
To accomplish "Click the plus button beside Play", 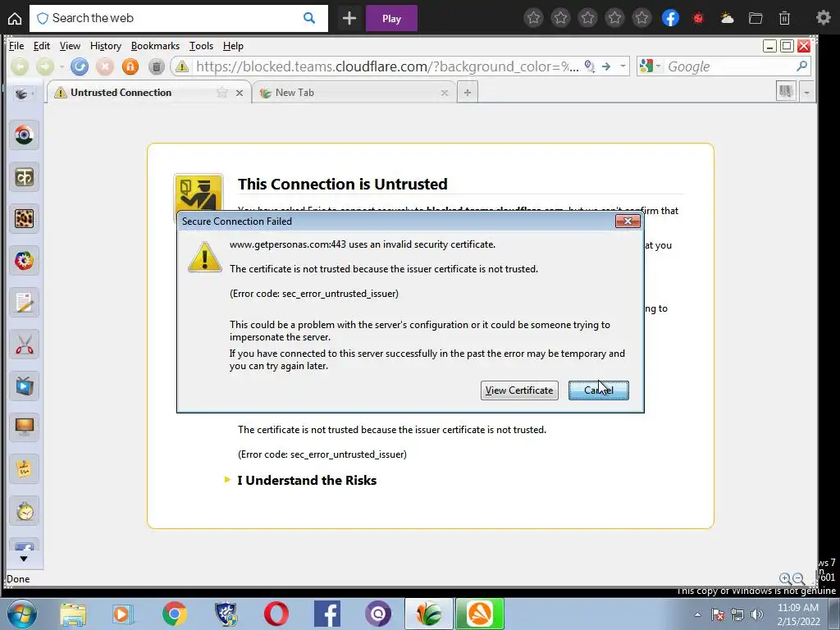I will pyautogui.click(x=349, y=18).
